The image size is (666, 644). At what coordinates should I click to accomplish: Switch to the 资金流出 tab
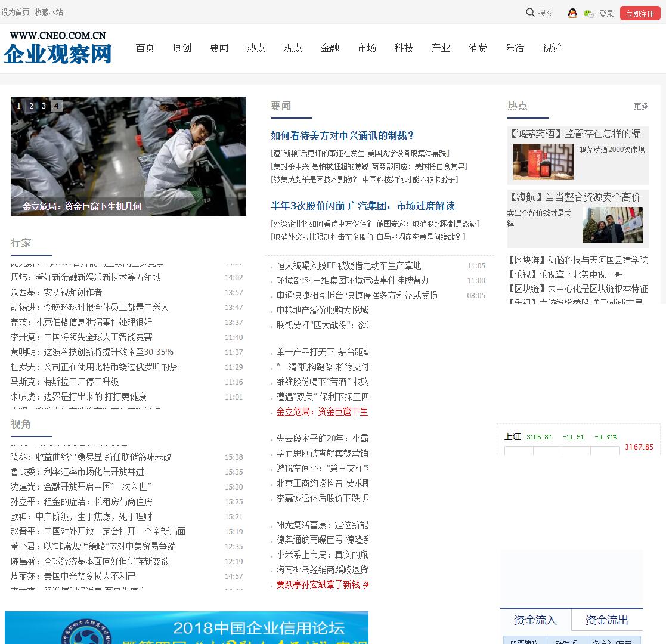(x=607, y=620)
